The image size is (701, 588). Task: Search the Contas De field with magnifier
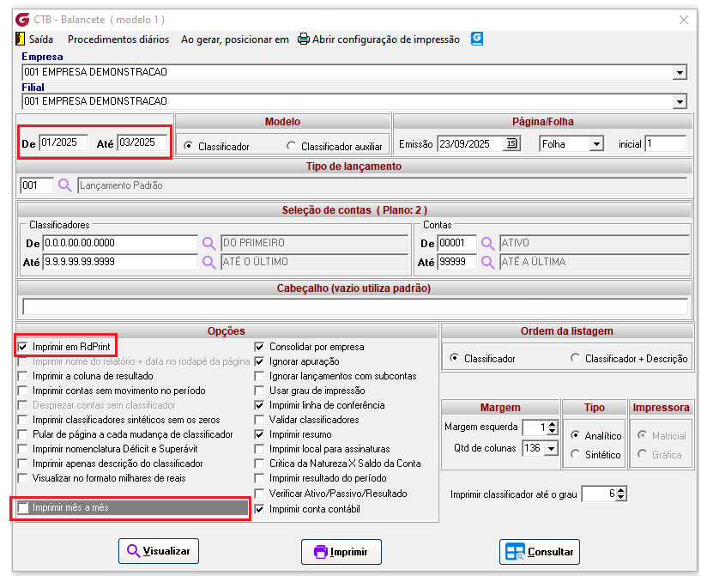(x=487, y=243)
